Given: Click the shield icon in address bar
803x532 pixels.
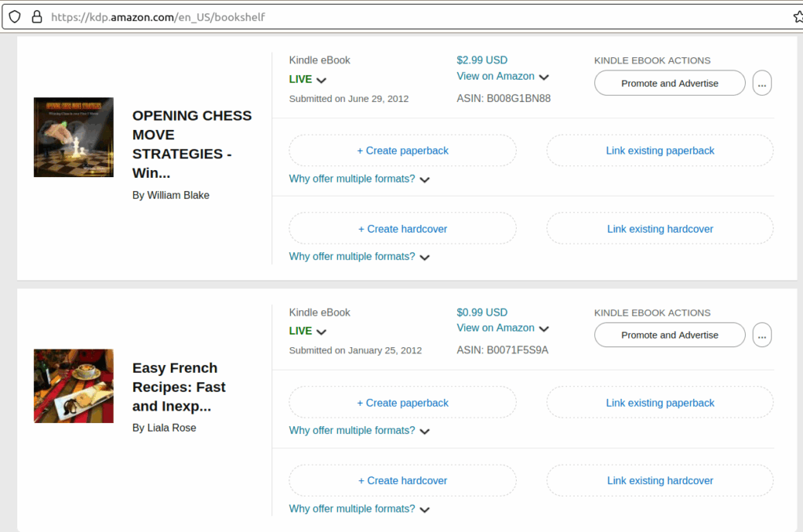Looking at the screenshot, I should (x=15, y=16).
